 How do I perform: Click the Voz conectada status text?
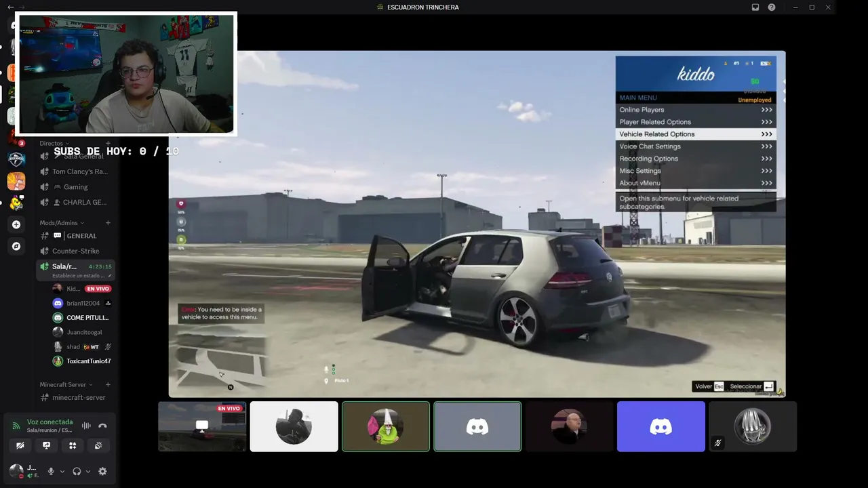tap(50, 422)
